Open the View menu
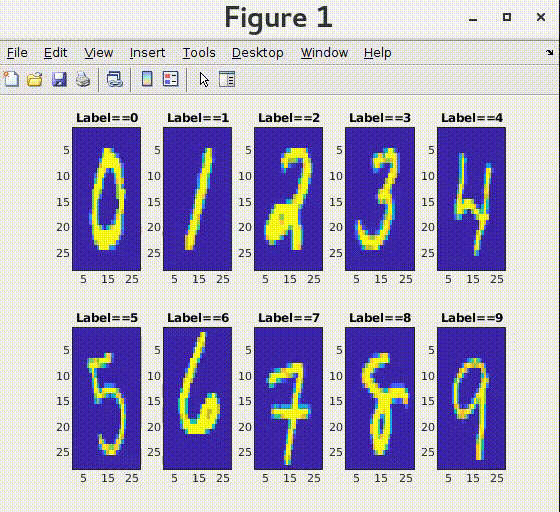Viewport: 560px width, 512px height. pos(99,53)
